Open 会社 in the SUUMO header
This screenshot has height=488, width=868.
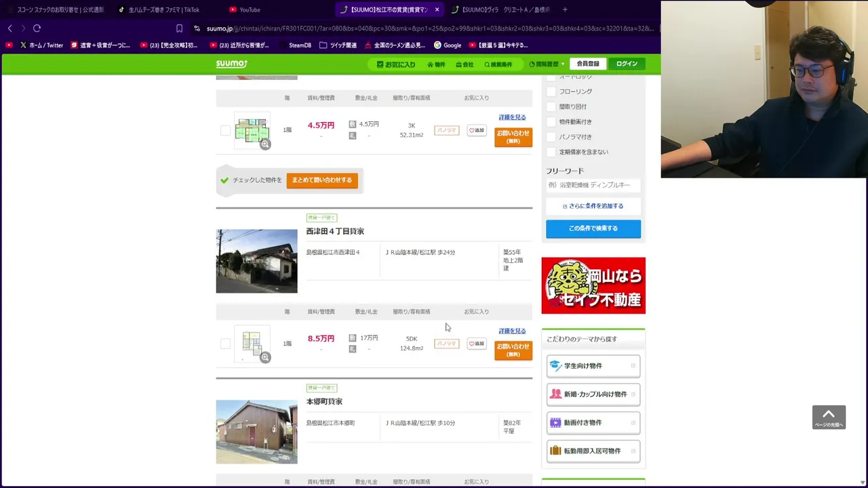point(465,64)
